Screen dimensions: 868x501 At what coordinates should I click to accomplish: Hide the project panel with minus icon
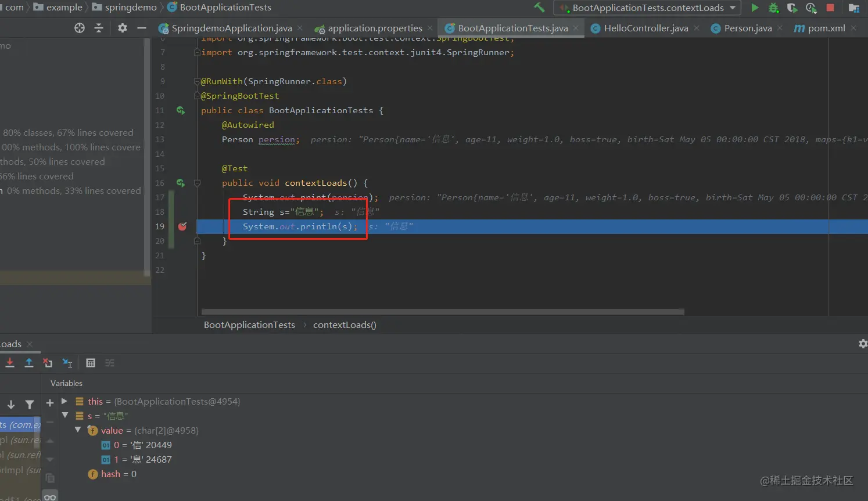[141, 28]
